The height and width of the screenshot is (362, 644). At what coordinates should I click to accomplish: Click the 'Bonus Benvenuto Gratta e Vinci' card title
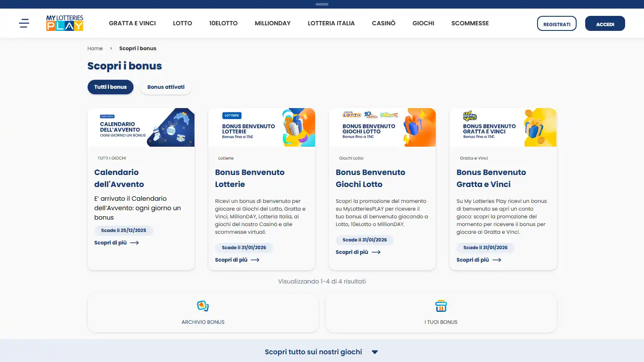click(x=491, y=178)
